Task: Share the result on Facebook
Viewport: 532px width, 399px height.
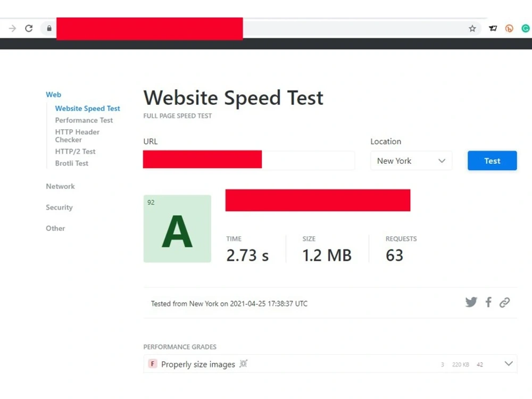Action: tap(488, 302)
